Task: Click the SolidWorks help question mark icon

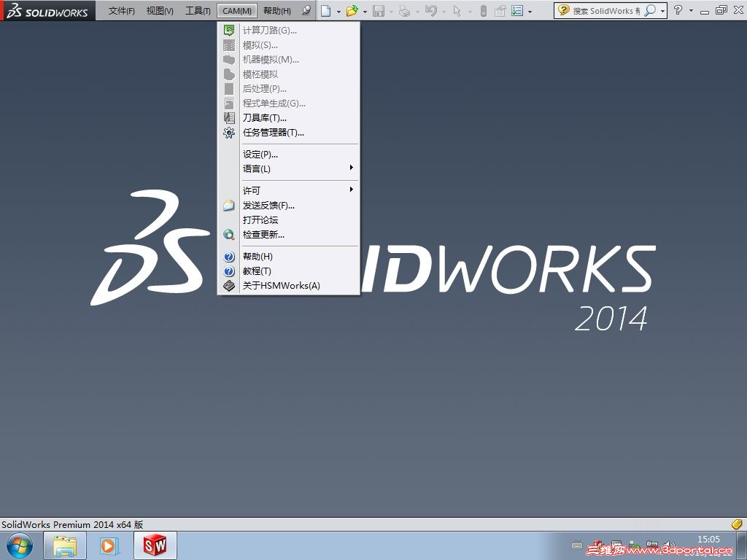Action: [x=678, y=10]
